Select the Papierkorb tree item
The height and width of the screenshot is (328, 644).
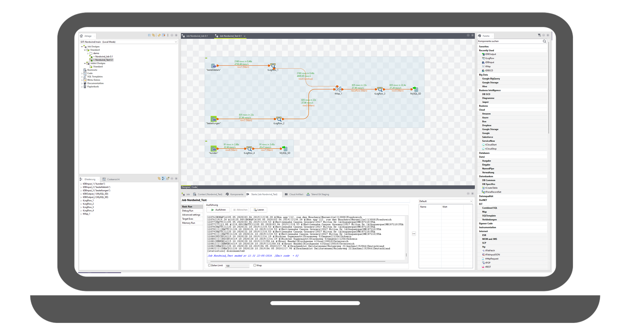click(93, 87)
